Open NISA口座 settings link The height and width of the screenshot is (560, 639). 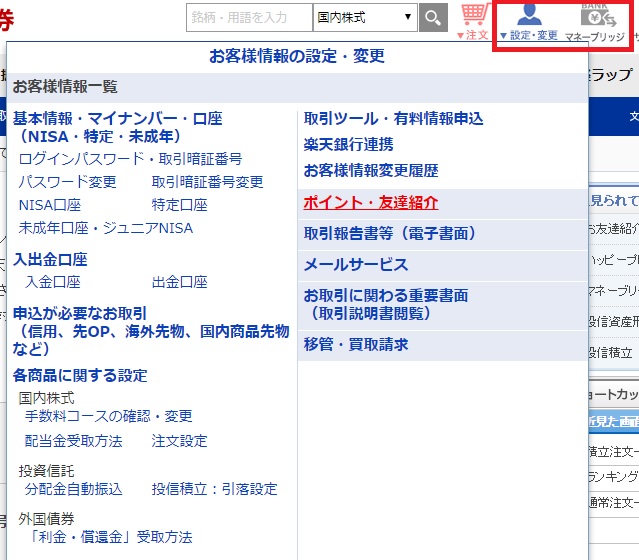coord(50,205)
